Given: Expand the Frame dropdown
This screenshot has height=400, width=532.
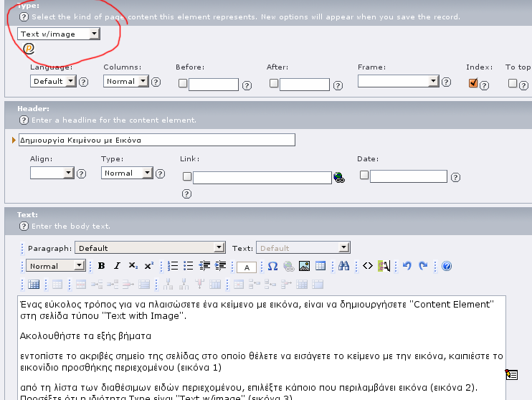Looking at the screenshot, I should click(398, 81).
